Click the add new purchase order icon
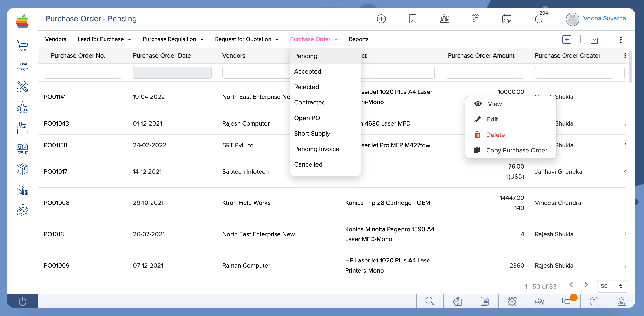Screen dimensions: 644x316 pyautogui.click(x=567, y=39)
